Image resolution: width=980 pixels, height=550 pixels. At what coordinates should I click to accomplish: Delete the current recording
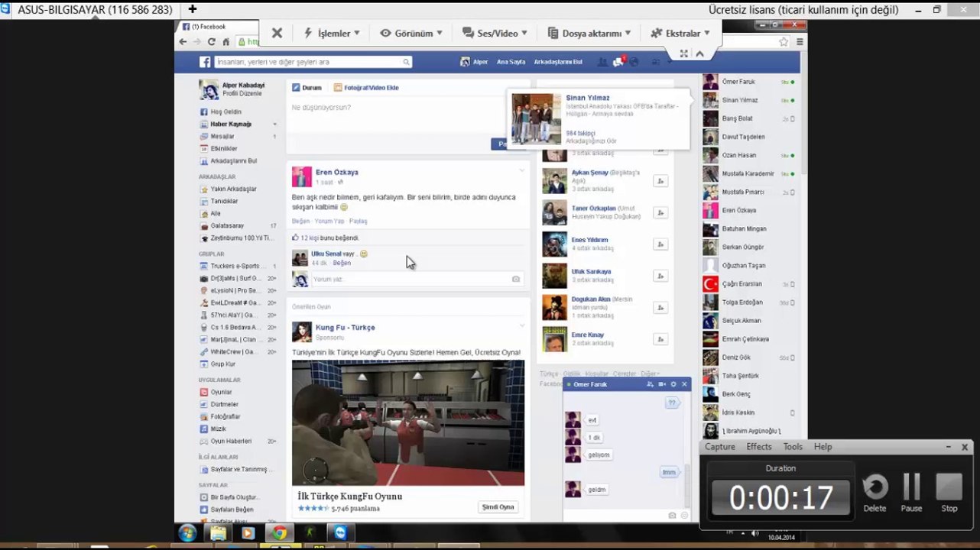click(875, 493)
